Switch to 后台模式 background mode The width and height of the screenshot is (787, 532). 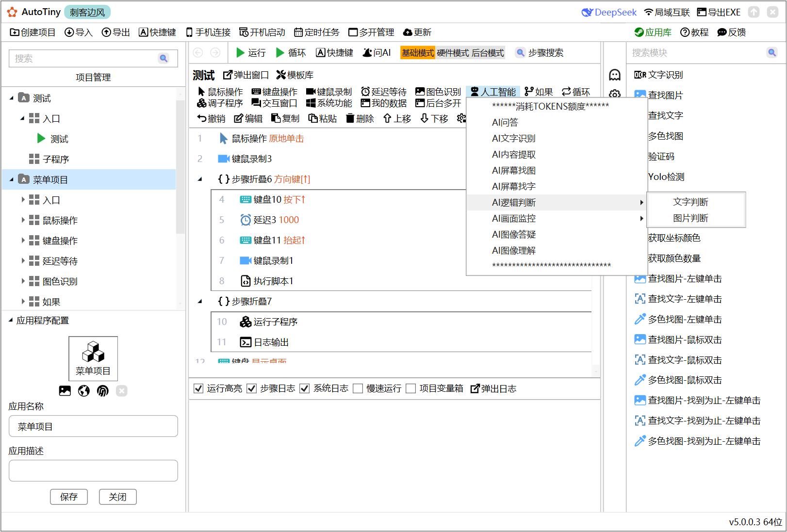coord(488,53)
